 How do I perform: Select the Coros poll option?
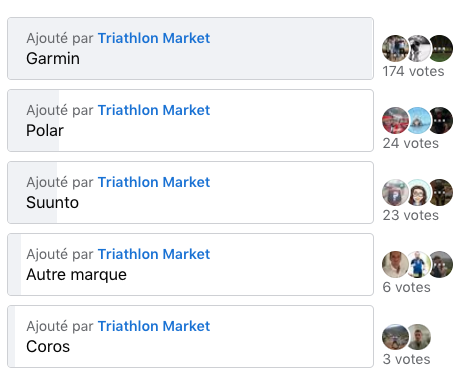[x=190, y=337]
